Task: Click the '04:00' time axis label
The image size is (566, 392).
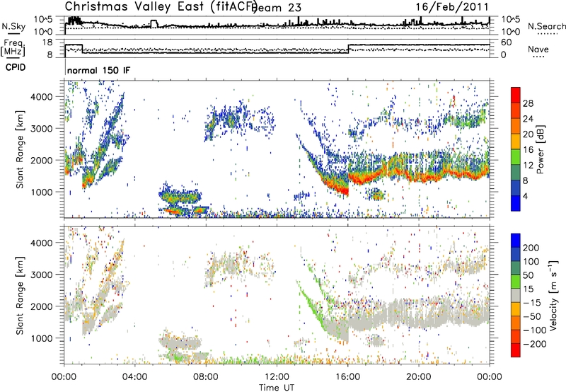Action: [x=134, y=377]
